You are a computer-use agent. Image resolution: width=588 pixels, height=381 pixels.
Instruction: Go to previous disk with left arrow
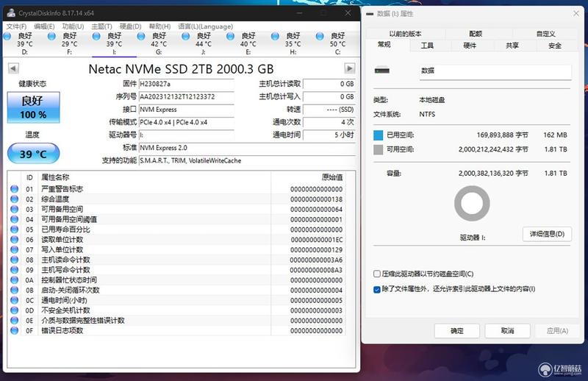pos(13,68)
